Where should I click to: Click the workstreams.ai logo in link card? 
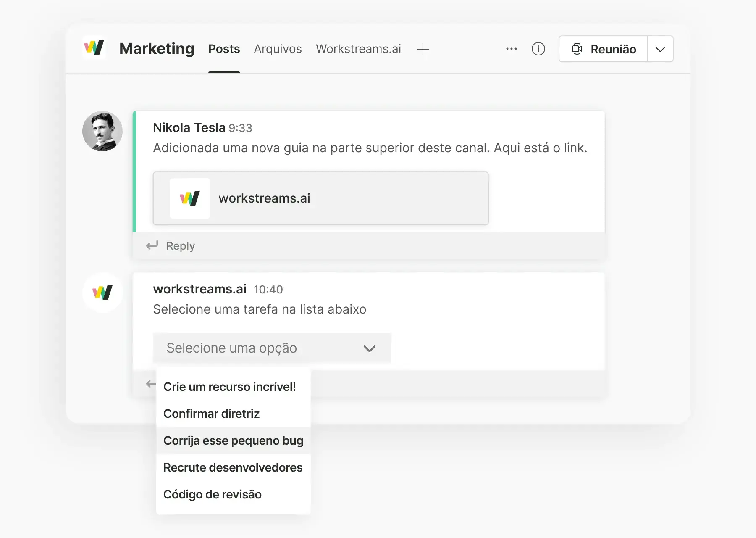click(189, 198)
